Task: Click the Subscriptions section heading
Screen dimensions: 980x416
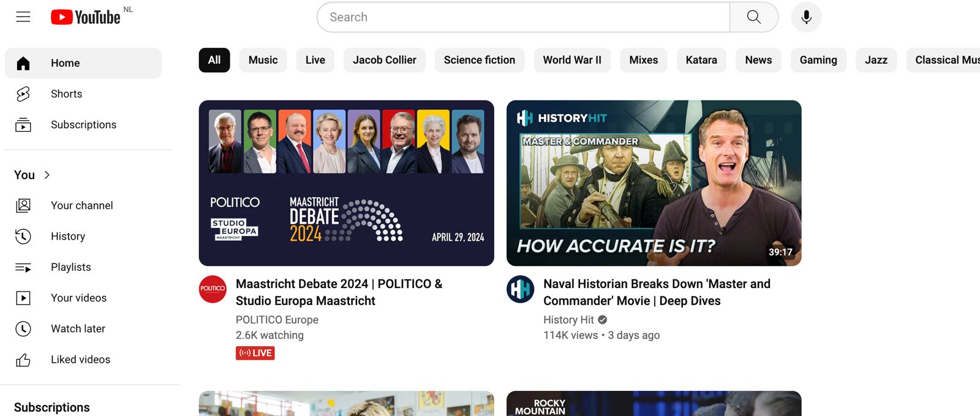Action: 52,407
